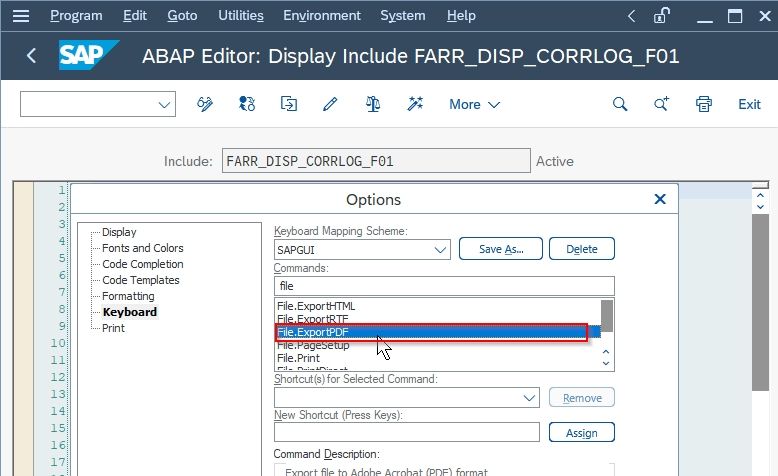The image size is (778, 476).
Task: Select Code Templates options item
Action: 140,279
